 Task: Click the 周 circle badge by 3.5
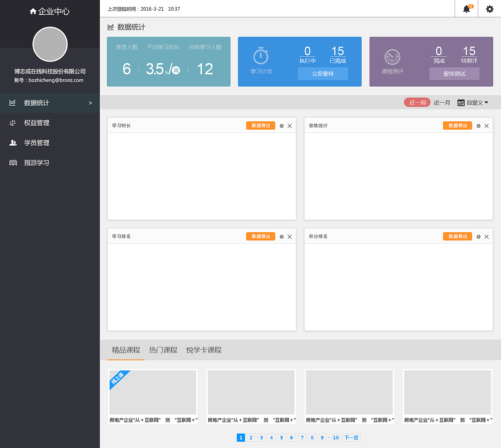click(176, 70)
